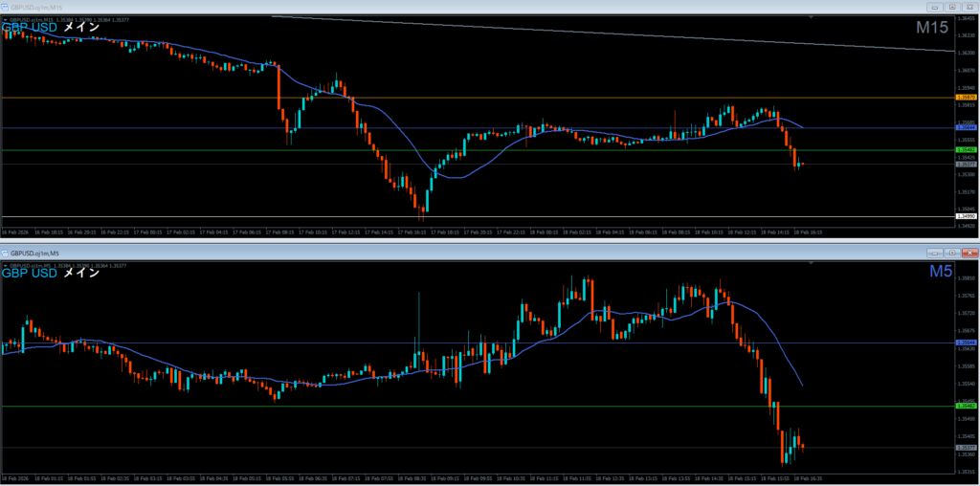Screen dimensions: 980x486
Task: Select the white 1.34990 price label
Action: coord(966,216)
